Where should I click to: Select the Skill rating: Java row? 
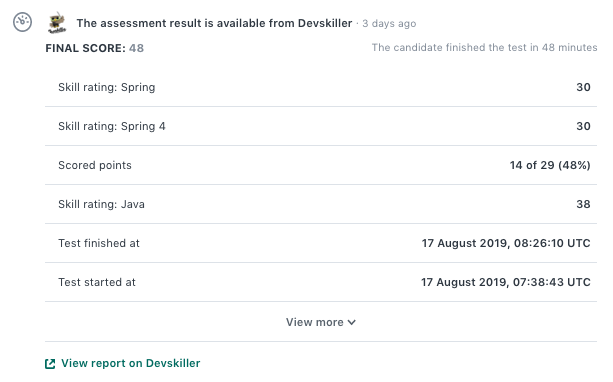click(321, 204)
